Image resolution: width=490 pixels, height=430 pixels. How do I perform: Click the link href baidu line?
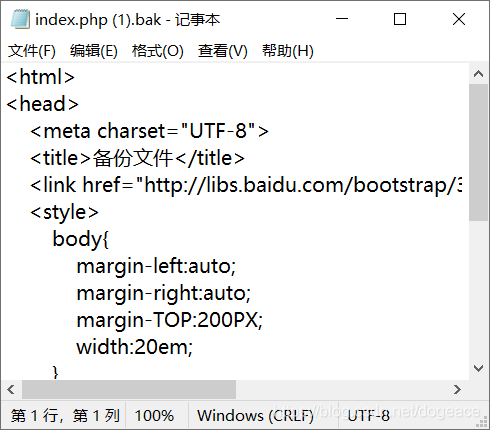[x=246, y=185]
